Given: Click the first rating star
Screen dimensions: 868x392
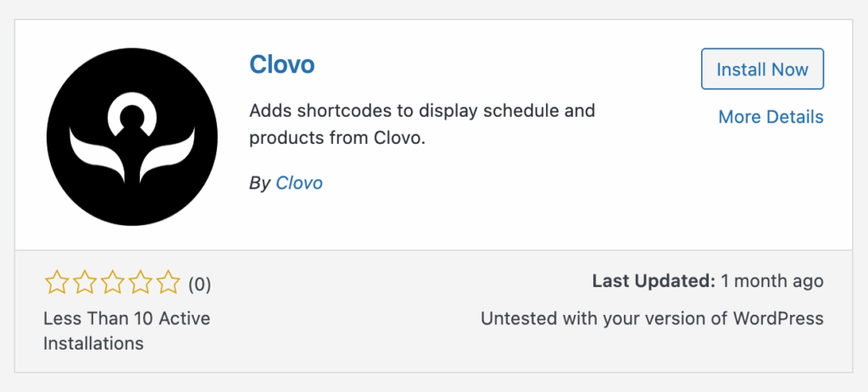Looking at the screenshot, I should (x=57, y=283).
